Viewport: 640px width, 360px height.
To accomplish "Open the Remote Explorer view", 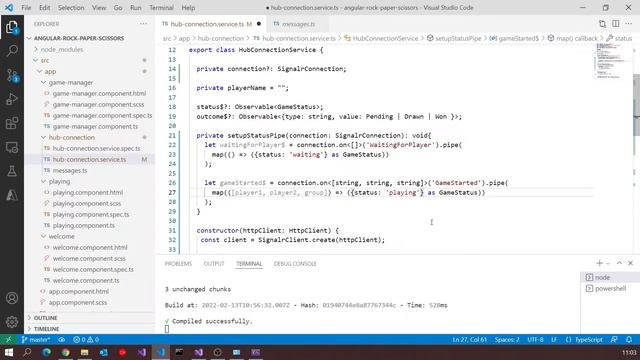I will [x=12, y=147].
